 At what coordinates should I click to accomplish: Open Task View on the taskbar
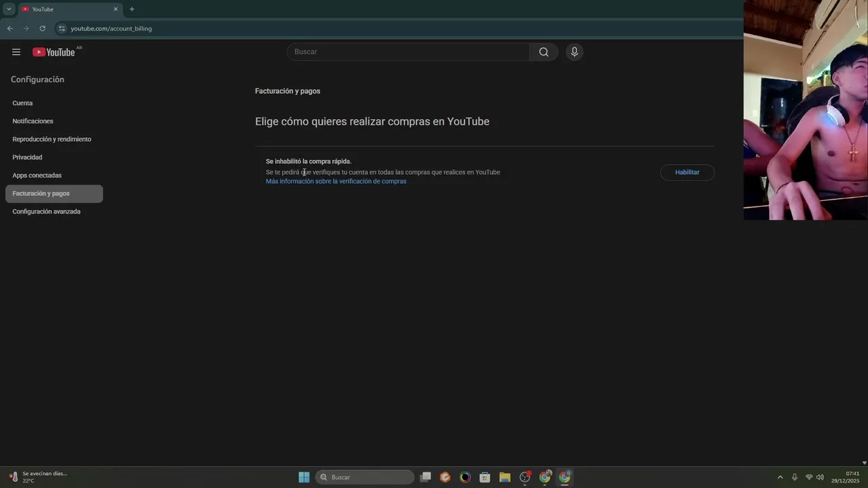pyautogui.click(x=425, y=477)
